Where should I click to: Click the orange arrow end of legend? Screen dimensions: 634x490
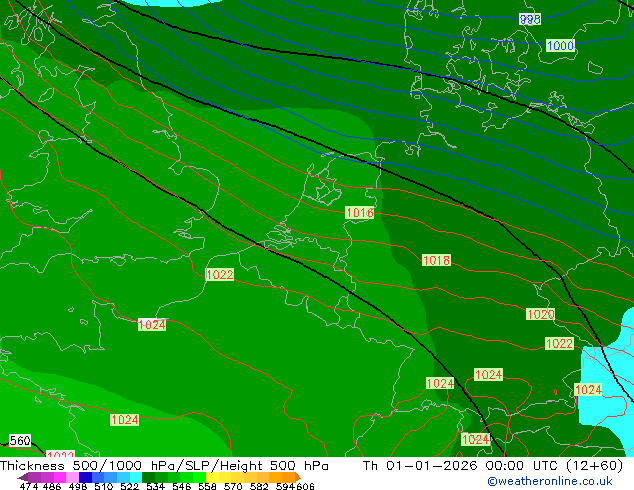coord(298,477)
